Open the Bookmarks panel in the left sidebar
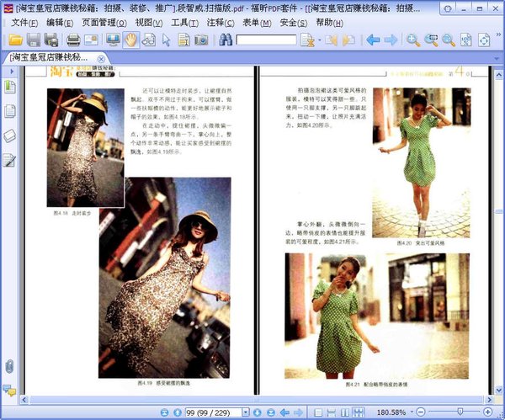505x420 pixels. [x=9, y=87]
